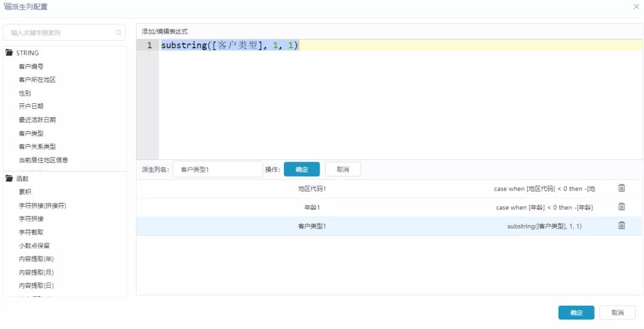Image resolution: width=644 pixels, height=329 pixels.
Task: Select the 当前居住地区信息 column
Action: (x=44, y=160)
